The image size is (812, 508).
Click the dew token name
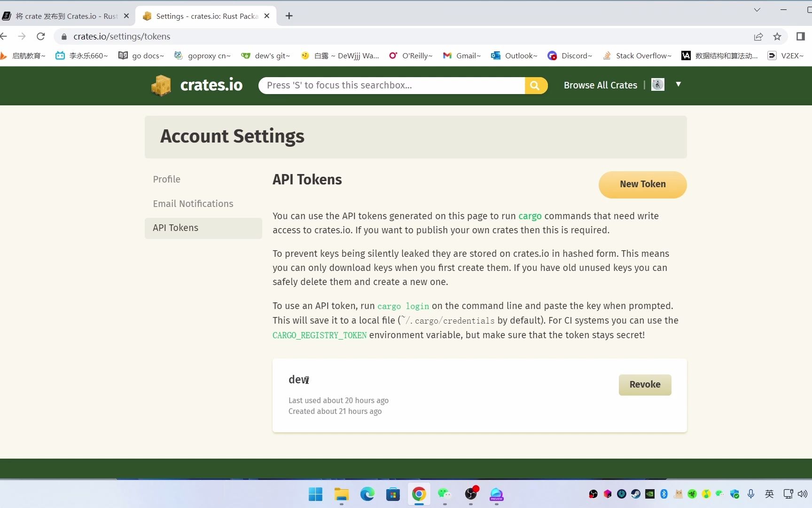(299, 380)
